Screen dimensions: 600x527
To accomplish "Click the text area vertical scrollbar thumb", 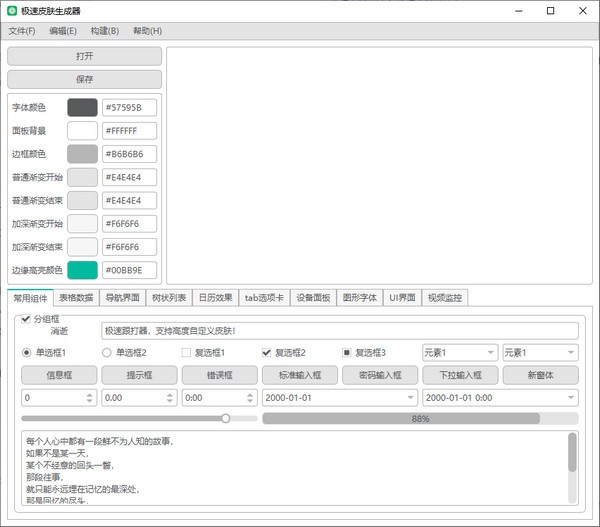I will coord(572,452).
